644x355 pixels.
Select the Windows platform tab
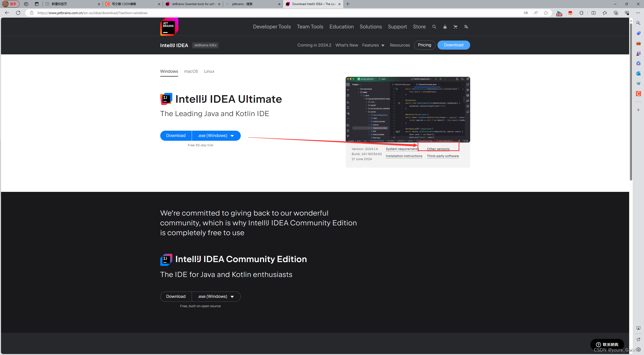169,72
